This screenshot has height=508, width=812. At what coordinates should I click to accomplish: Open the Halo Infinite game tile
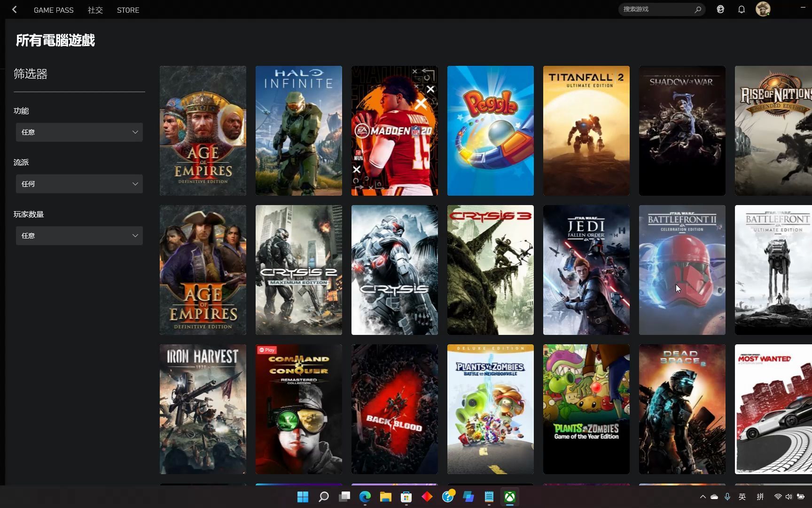(x=299, y=131)
